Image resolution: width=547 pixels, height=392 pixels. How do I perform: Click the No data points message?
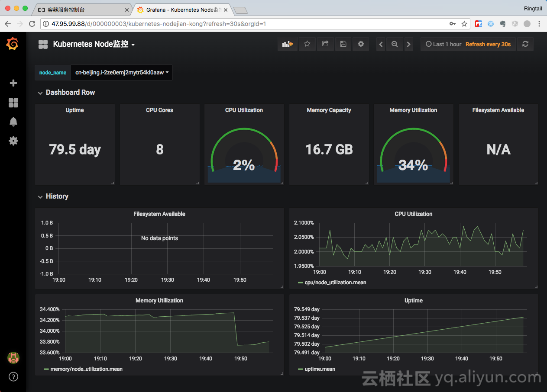coord(159,238)
